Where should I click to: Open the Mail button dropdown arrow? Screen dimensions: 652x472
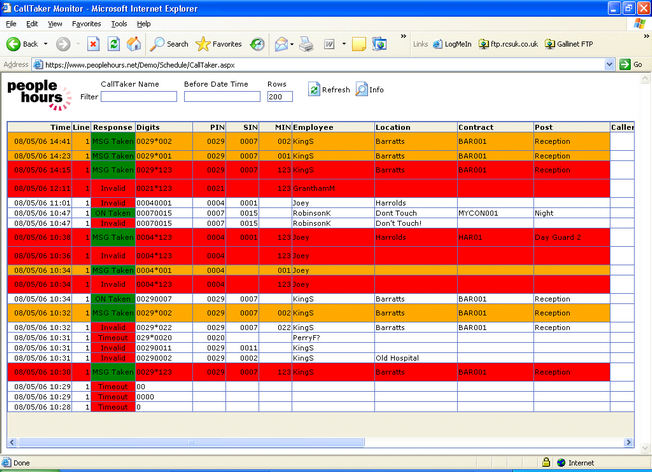tap(293, 44)
